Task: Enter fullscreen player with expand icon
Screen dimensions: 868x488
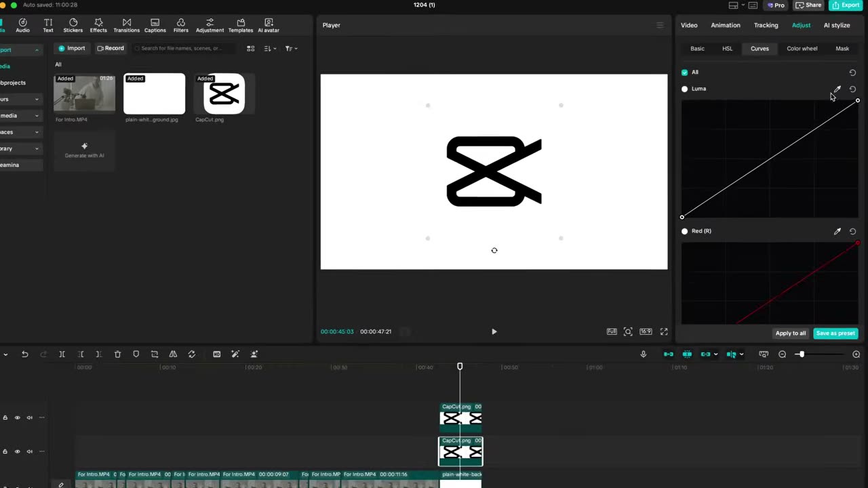Action: pyautogui.click(x=664, y=331)
